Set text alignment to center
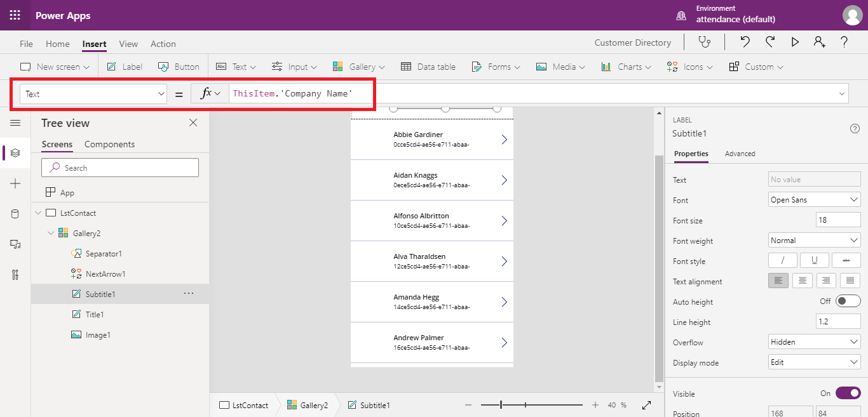The height and width of the screenshot is (417, 868). click(x=803, y=281)
